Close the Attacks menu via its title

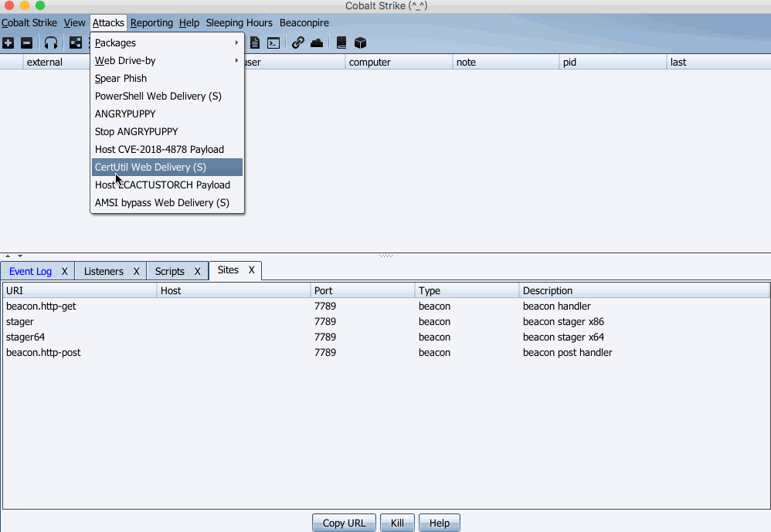pyautogui.click(x=108, y=22)
